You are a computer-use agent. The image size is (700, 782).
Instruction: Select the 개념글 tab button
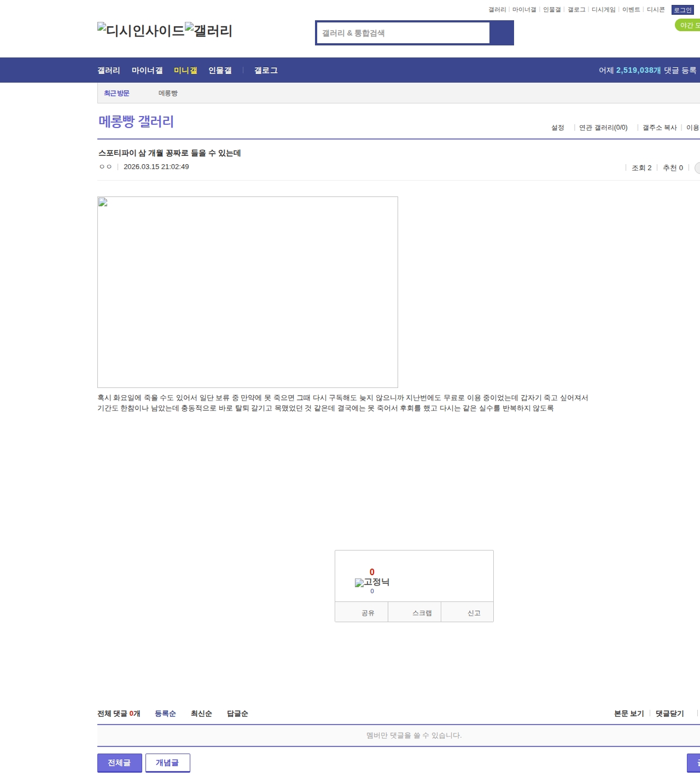pyautogui.click(x=167, y=763)
